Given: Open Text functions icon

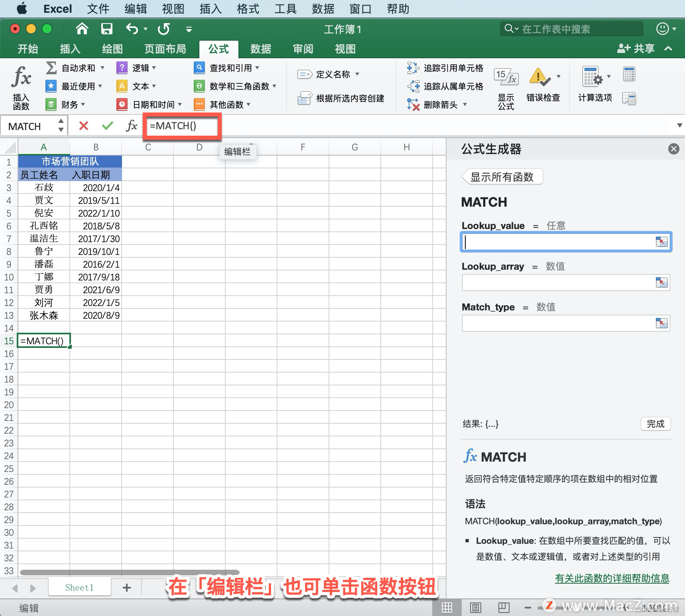Looking at the screenshot, I should pyautogui.click(x=122, y=86).
